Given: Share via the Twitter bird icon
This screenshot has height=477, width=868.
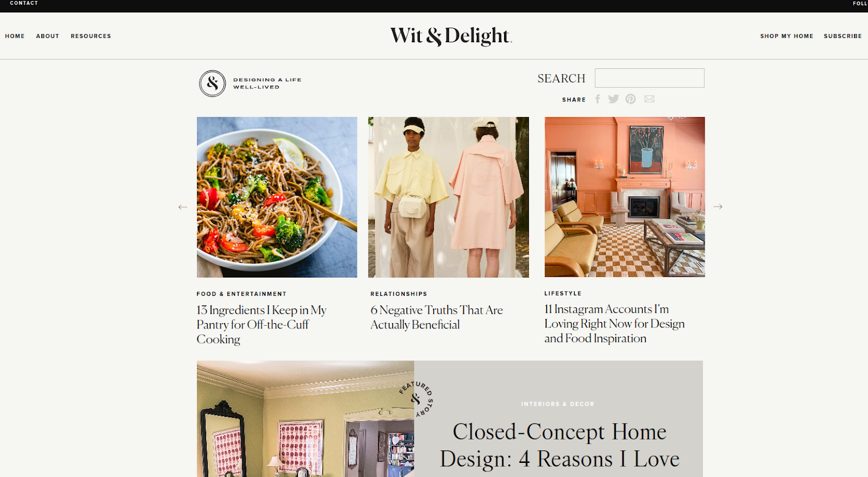Looking at the screenshot, I should coord(614,99).
